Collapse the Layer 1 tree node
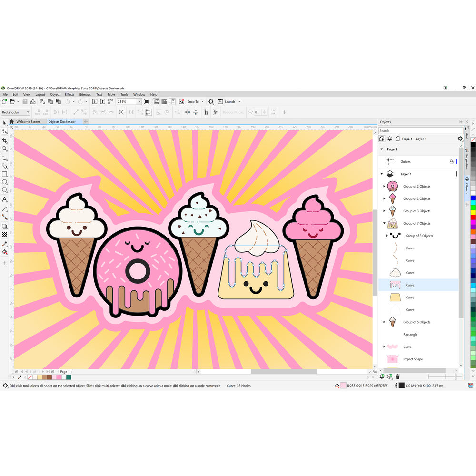Viewport: 476px width, 476px height. [x=381, y=174]
